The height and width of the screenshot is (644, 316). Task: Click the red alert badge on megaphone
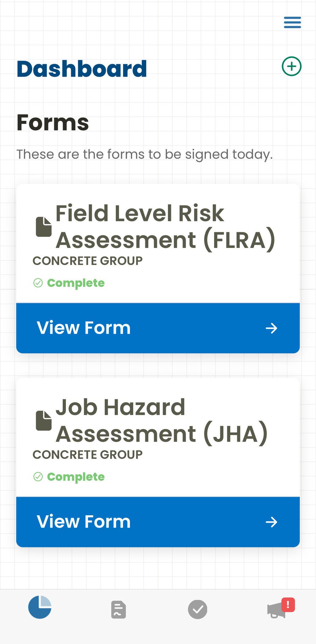click(288, 605)
